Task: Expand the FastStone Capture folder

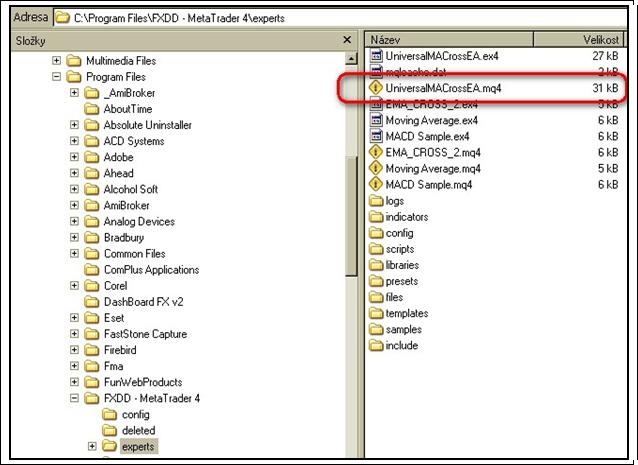Action: 74,334
